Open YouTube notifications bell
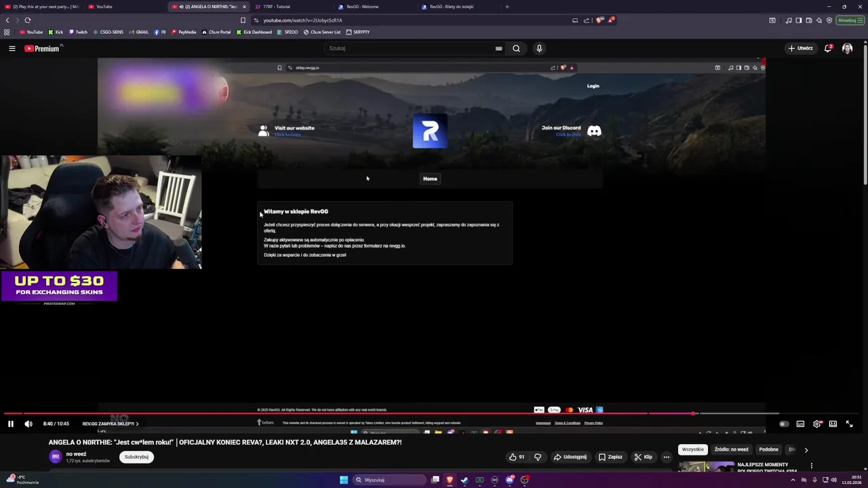Image resolution: width=868 pixels, height=488 pixels. pos(828,48)
